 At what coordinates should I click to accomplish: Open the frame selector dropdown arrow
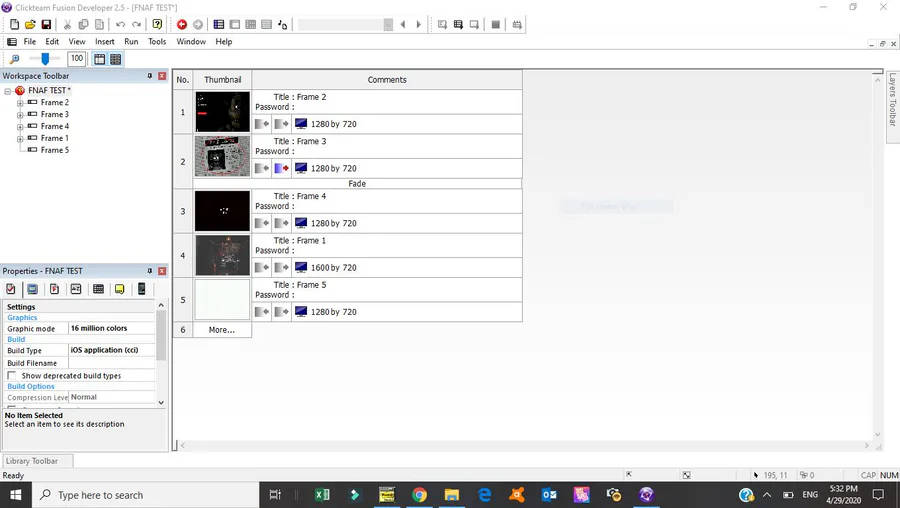(x=388, y=24)
